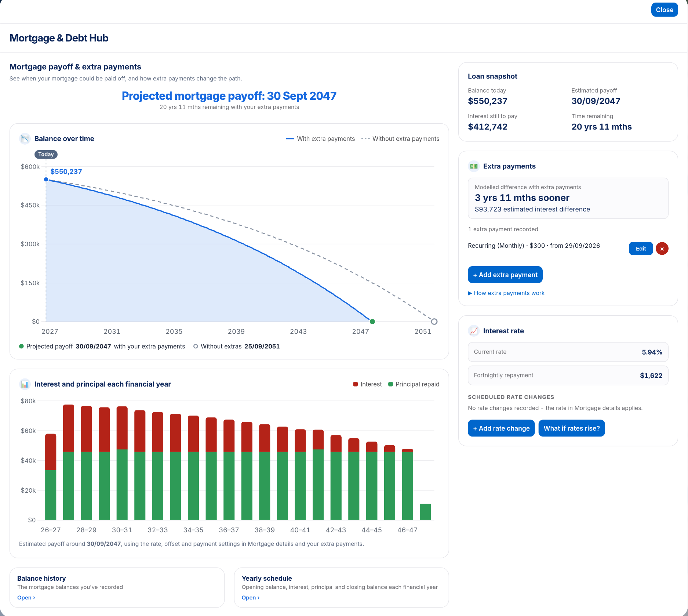The image size is (688, 616).
Task: Click the Estimated payoff 30/09/2047 value
Action: click(596, 101)
